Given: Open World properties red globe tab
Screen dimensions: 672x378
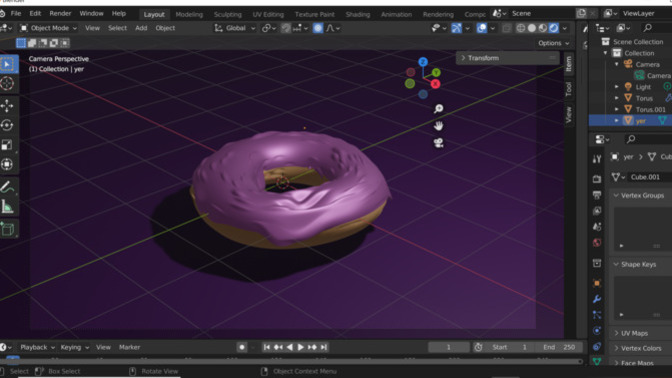Looking at the screenshot, I should pos(597,243).
